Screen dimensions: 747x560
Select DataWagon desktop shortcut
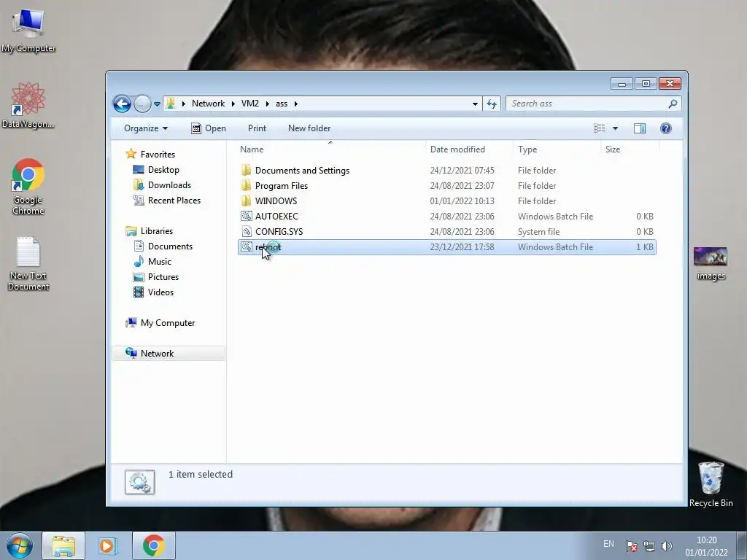pyautogui.click(x=28, y=105)
